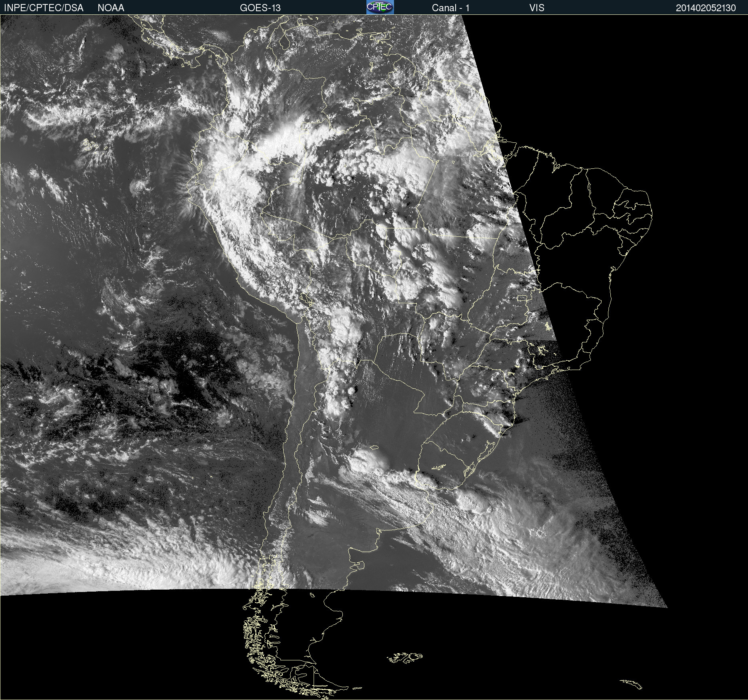Viewport: 748px width, 700px height.
Task: Select the GOES-13 satellite label
Action: [x=260, y=8]
